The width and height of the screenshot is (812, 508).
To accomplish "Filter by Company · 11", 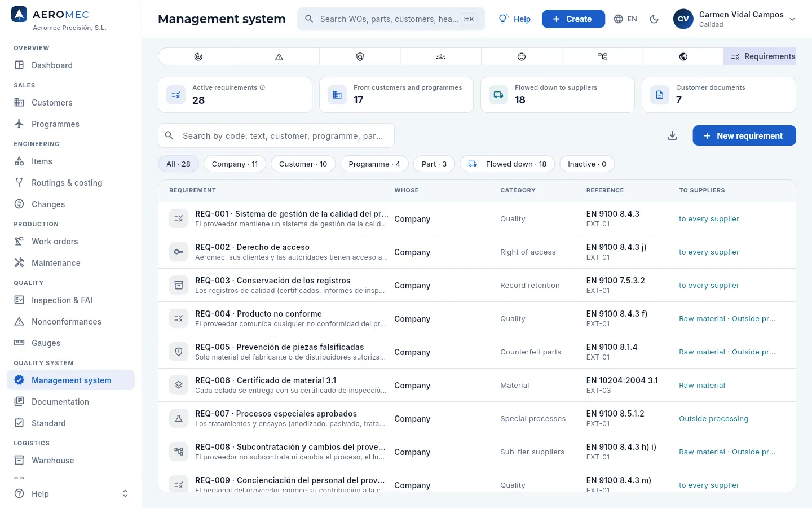I will 235,164.
